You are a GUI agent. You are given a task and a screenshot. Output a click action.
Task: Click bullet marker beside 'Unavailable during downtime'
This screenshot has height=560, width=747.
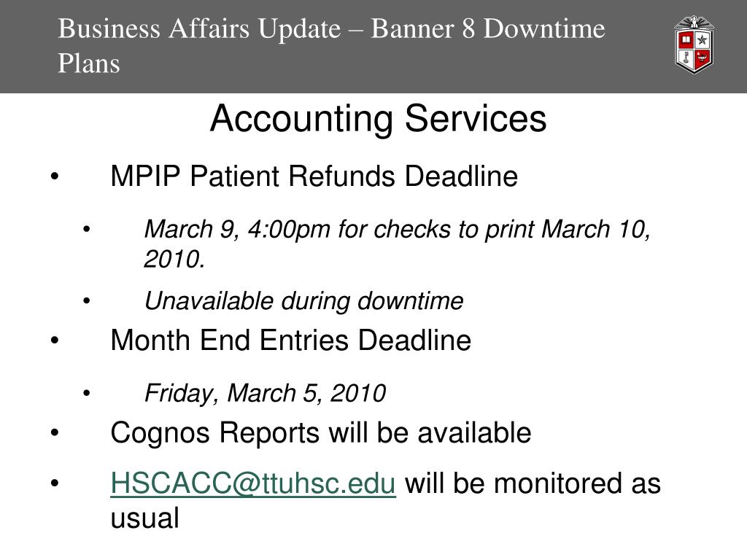click(x=86, y=301)
